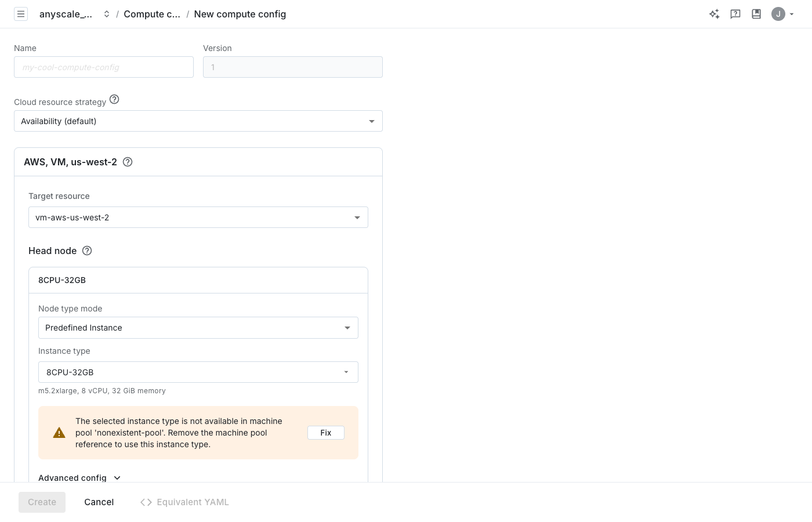Screen dimensions: 812x522
Task: Open the documentation bookmark icon
Action: [756, 14]
